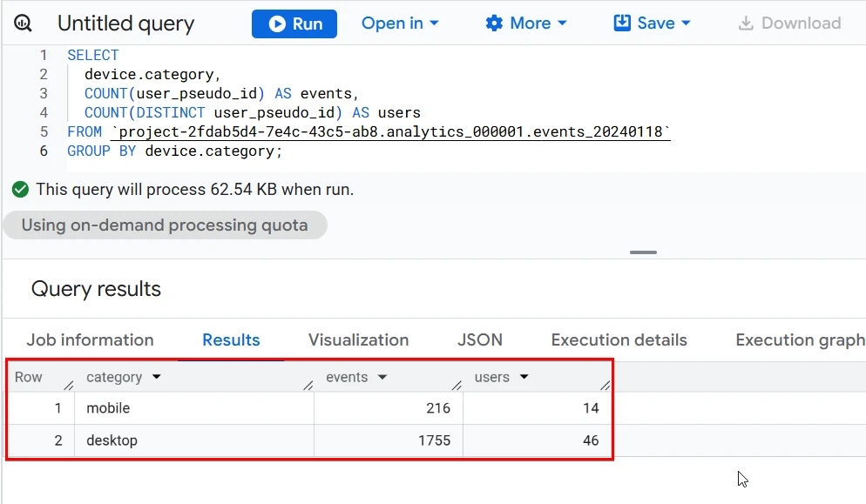Click the users column resize handle
The image size is (866, 504).
point(606,385)
